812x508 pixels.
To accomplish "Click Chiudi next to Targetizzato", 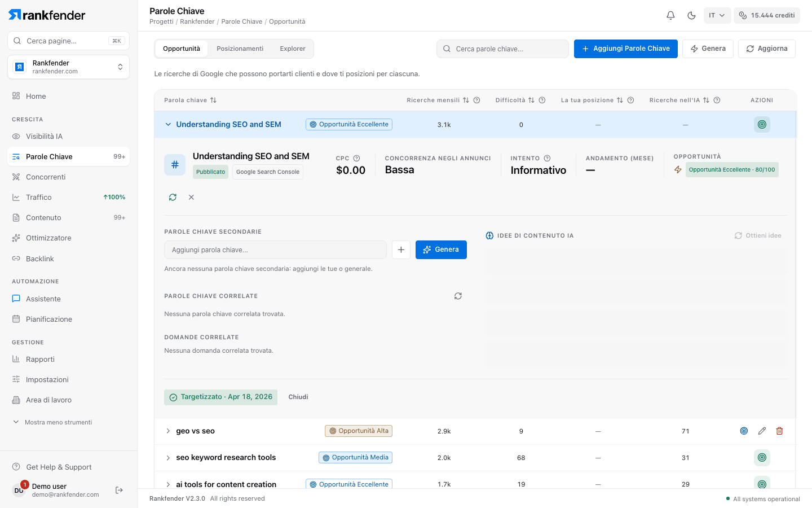I will click(298, 397).
